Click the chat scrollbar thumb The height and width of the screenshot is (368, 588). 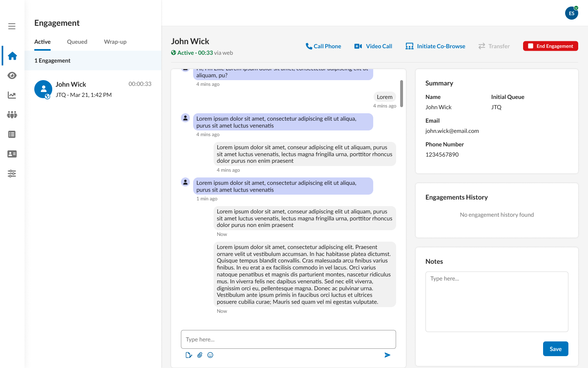click(x=401, y=94)
